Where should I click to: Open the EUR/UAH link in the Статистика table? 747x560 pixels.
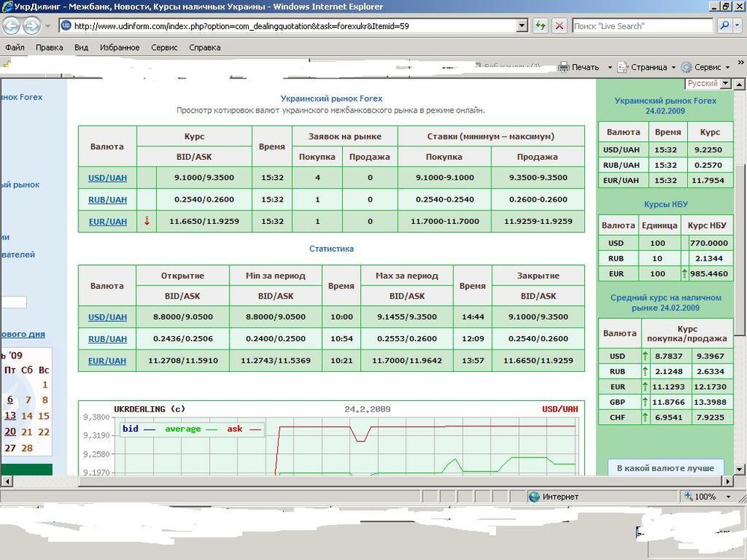pyautogui.click(x=108, y=361)
